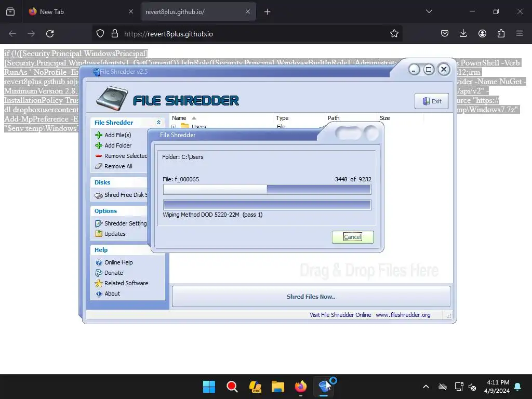Expand the Users folder tree node
The height and width of the screenshot is (399, 532).
[x=174, y=127]
